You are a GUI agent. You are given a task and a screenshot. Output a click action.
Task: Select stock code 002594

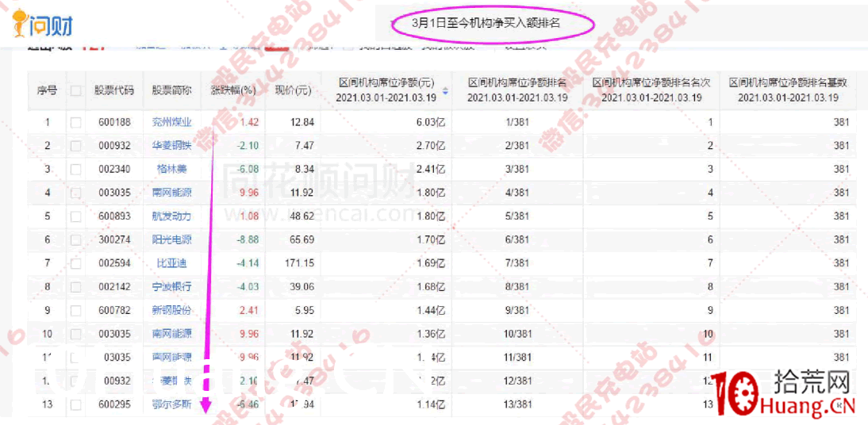[x=113, y=263]
